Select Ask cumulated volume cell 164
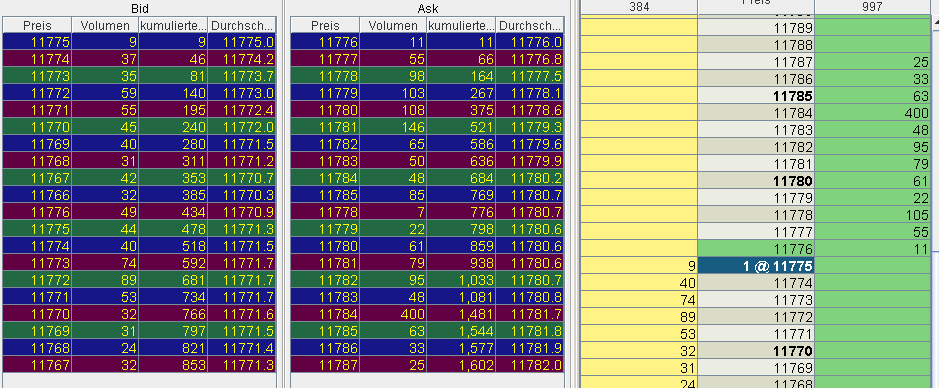 tap(461, 76)
